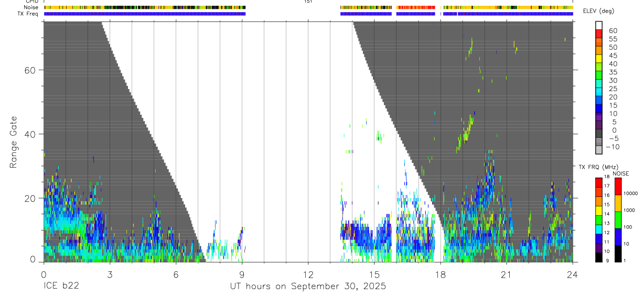Screen dimensions: 644x297
Task: Click the white top segment of the ELEV color bar
Action: click(x=599, y=25)
